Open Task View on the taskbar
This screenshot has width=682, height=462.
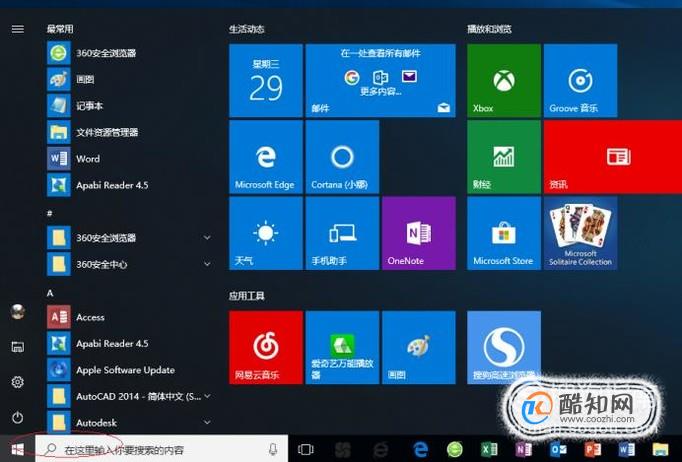click(305, 449)
